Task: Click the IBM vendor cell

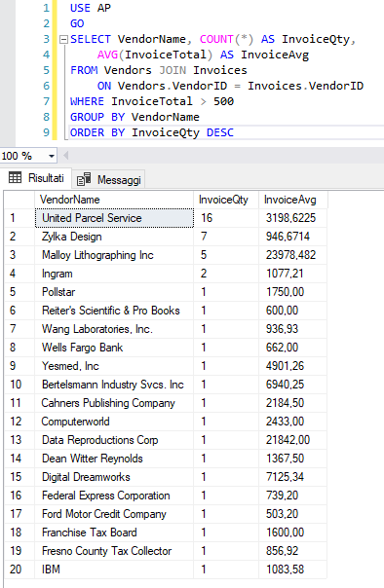Action: (x=114, y=570)
